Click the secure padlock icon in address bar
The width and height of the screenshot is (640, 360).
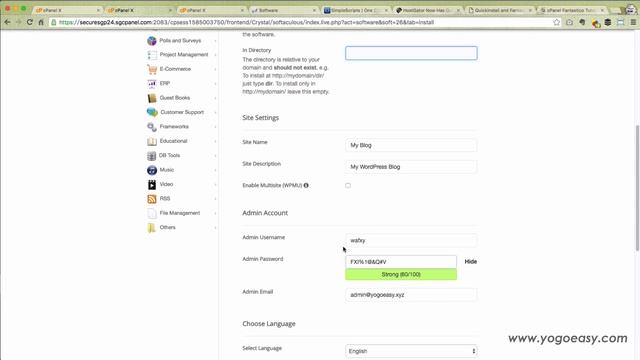point(53,22)
